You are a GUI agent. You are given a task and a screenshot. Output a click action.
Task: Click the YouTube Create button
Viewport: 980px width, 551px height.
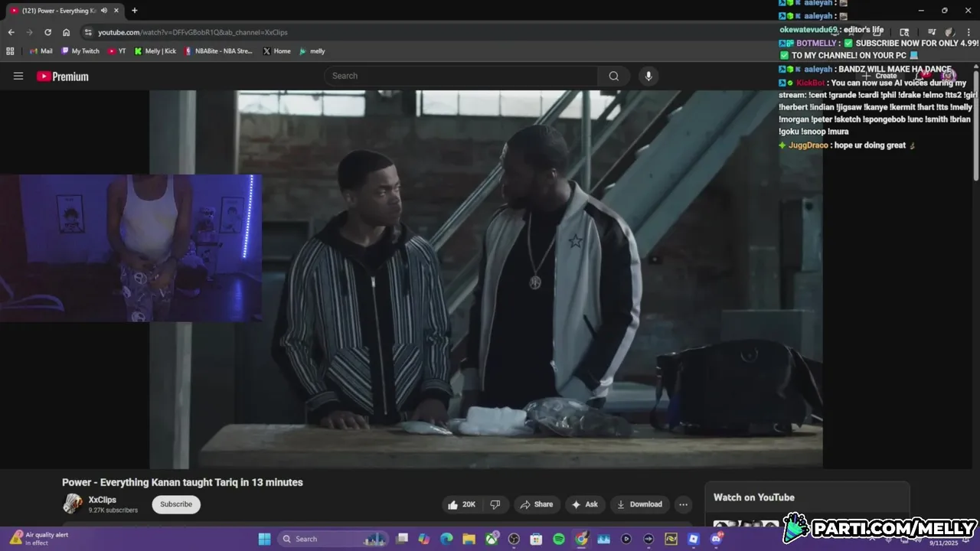879,76
